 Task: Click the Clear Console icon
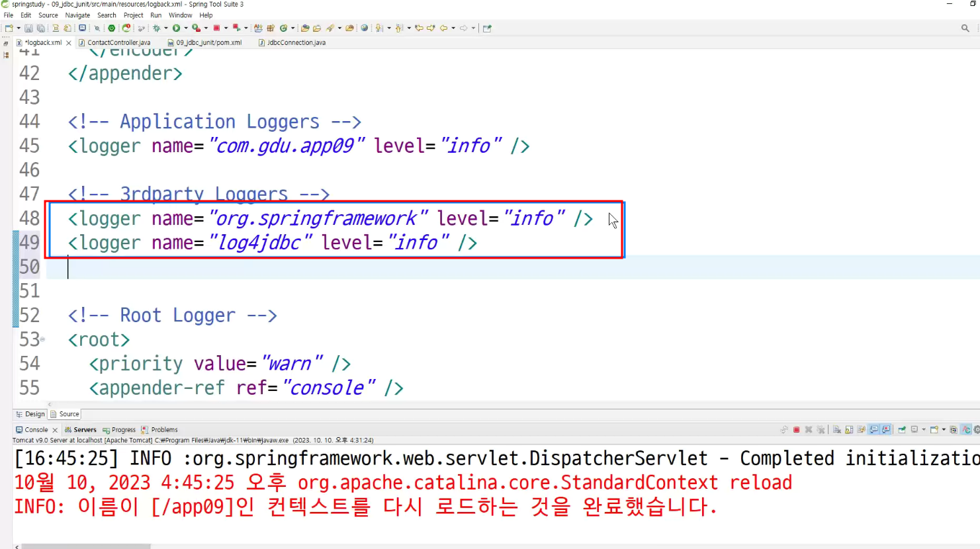(x=837, y=429)
